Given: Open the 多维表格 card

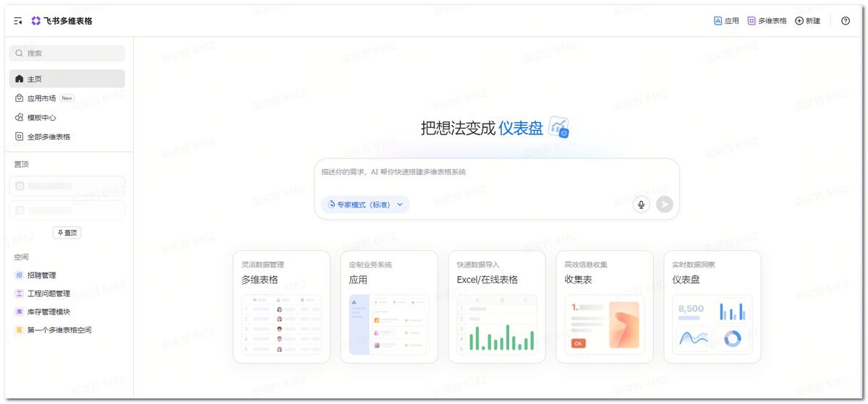Looking at the screenshot, I should click(x=281, y=306).
